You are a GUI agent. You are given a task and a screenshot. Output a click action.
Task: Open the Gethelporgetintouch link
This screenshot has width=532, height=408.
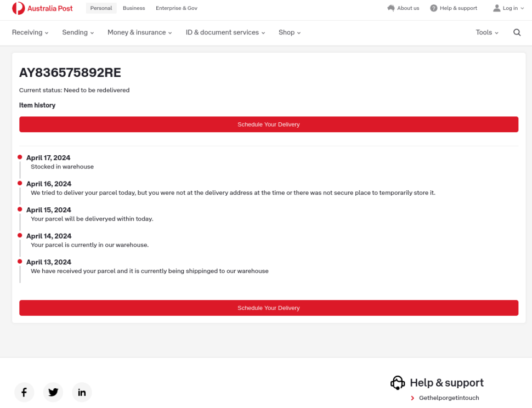[x=448, y=398]
